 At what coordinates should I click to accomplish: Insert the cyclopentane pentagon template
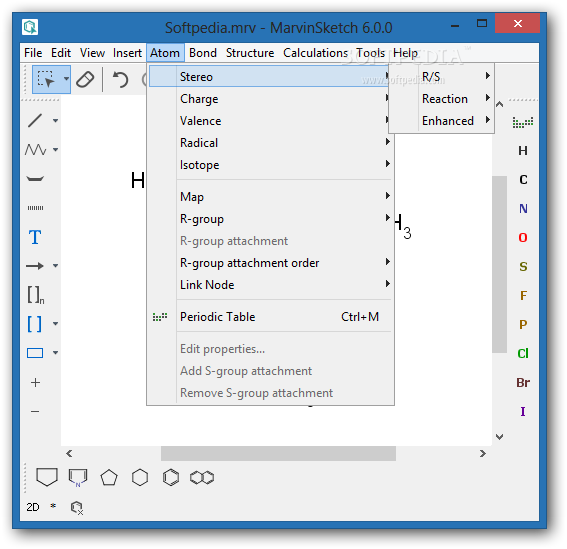[x=109, y=478]
